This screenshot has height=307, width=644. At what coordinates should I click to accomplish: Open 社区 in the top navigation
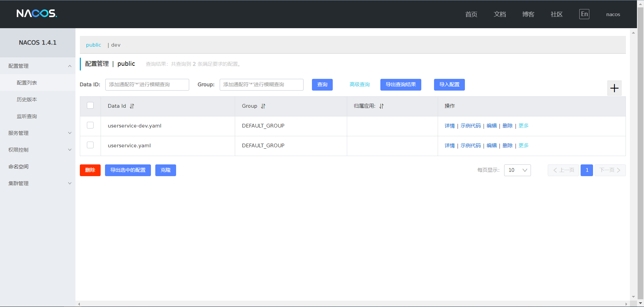coord(557,14)
